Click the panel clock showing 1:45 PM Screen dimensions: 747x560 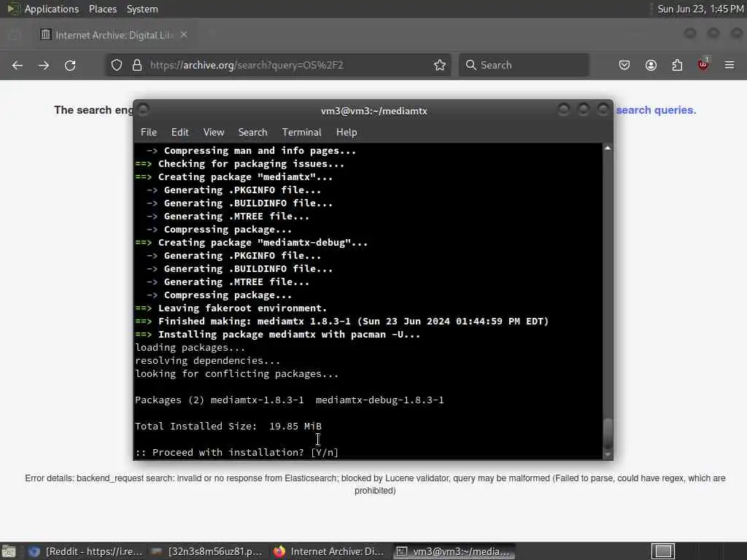(700, 9)
